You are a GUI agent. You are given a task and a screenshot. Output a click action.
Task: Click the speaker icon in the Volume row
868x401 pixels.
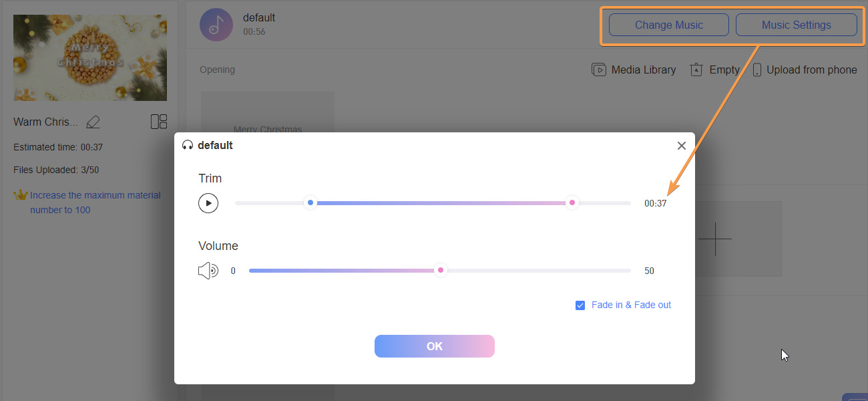click(208, 270)
